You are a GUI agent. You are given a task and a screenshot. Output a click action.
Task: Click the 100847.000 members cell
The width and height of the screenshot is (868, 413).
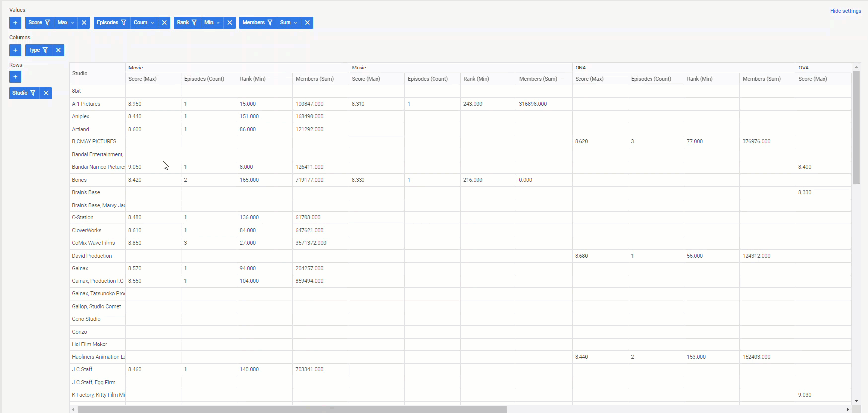[x=321, y=104]
